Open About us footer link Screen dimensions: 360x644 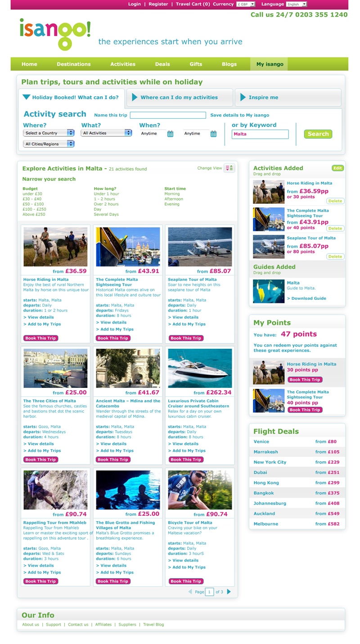[31, 625]
